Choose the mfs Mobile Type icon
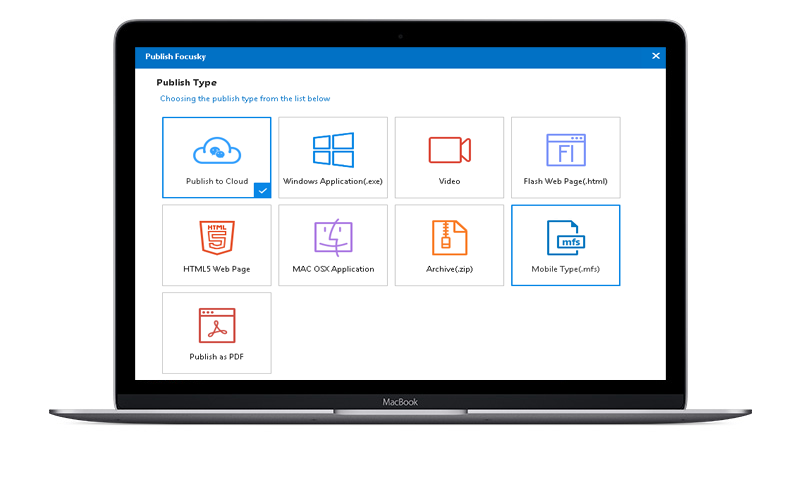 coord(566,238)
